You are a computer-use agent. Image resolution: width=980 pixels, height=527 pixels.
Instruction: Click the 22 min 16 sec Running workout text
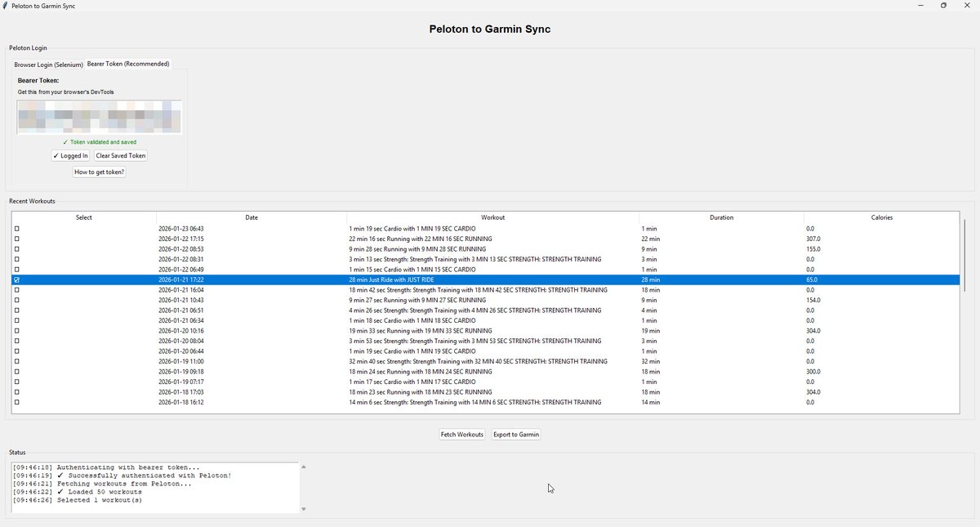coord(421,239)
